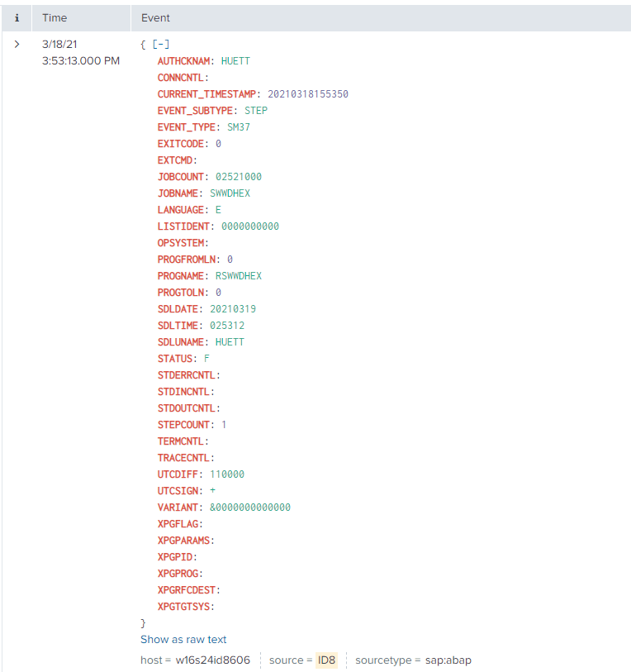Click the SDLDATE value 20210319
Viewport: 631px width, 672px height.
(233, 309)
